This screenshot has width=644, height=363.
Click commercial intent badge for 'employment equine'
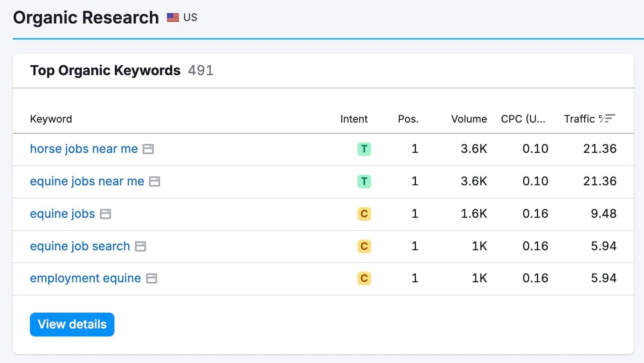[364, 278]
